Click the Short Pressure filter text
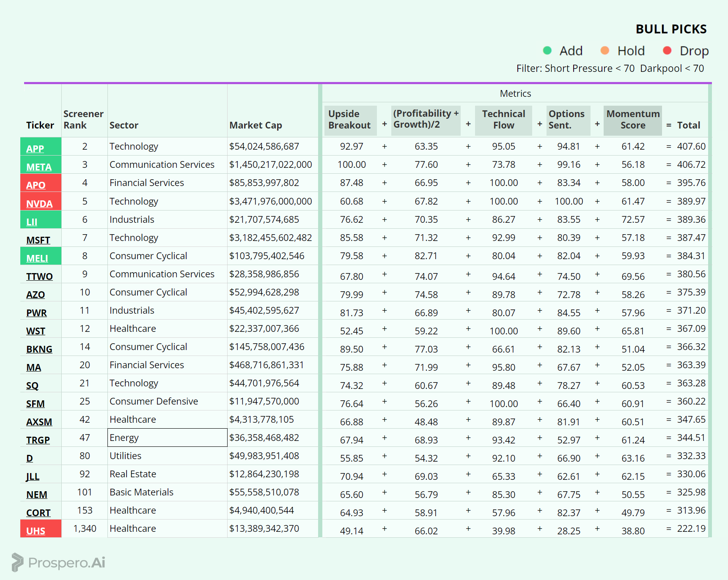Screen dimensions: 728x580 (590, 68)
